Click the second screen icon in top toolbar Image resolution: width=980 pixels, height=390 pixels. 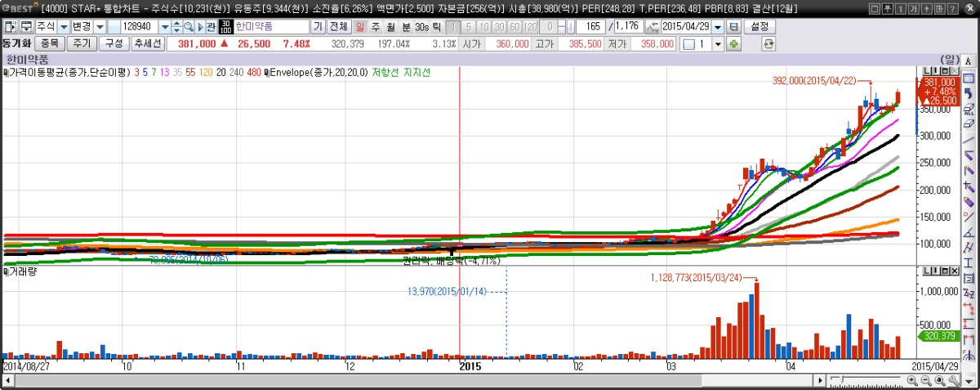tap(26, 27)
